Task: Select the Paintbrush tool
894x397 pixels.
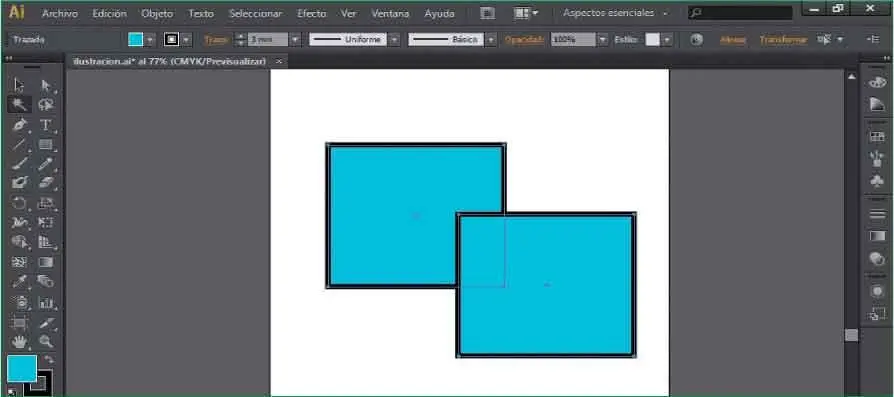Action: [x=19, y=164]
